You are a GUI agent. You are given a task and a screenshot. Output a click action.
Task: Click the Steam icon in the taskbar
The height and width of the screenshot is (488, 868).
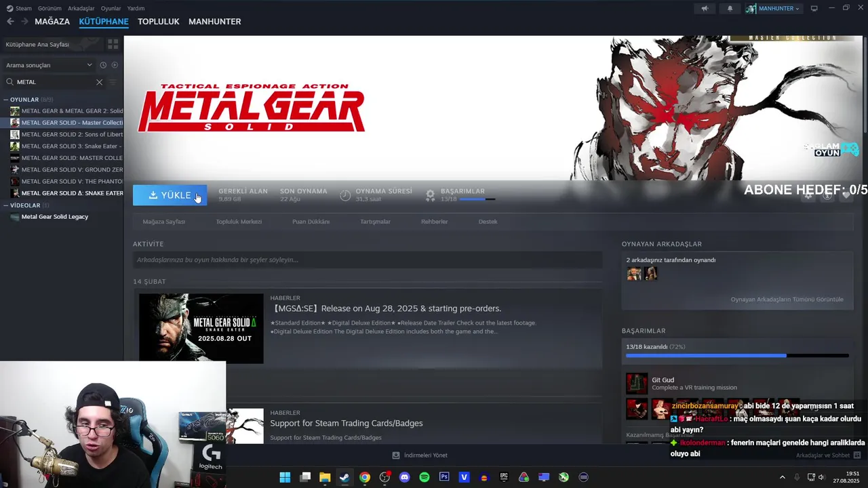344,477
